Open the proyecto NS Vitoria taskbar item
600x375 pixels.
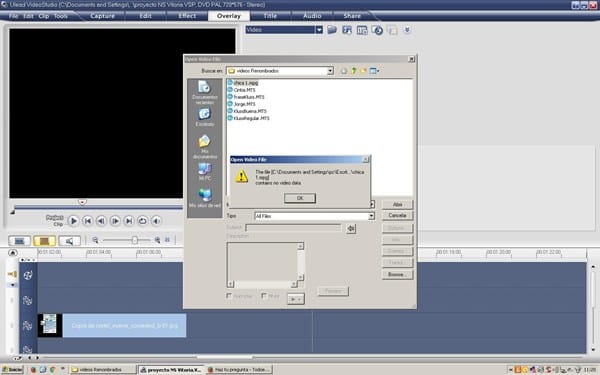coord(171,370)
